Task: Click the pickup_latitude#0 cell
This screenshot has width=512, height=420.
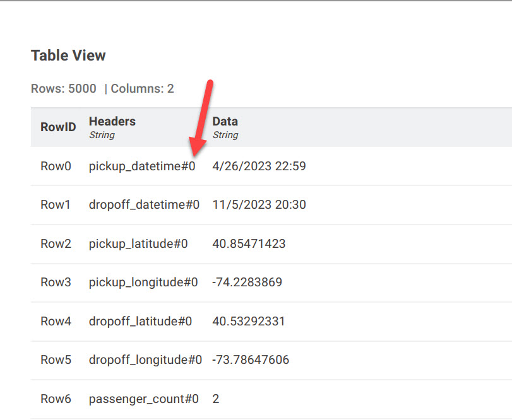Action: click(138, 243)
